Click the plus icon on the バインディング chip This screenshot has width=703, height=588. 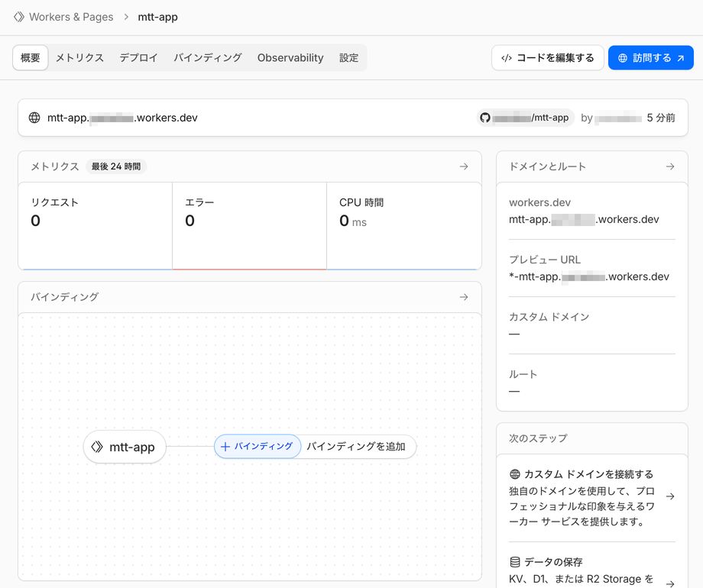pyautogui.click(x=225, y=447)
